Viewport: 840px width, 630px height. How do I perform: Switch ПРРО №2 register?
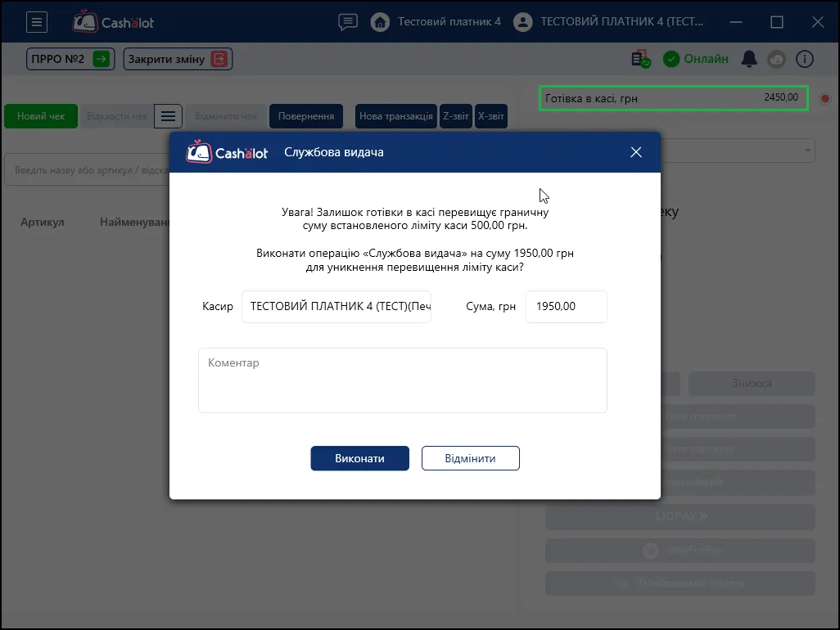pyautogui.click(x=70, y=59)
